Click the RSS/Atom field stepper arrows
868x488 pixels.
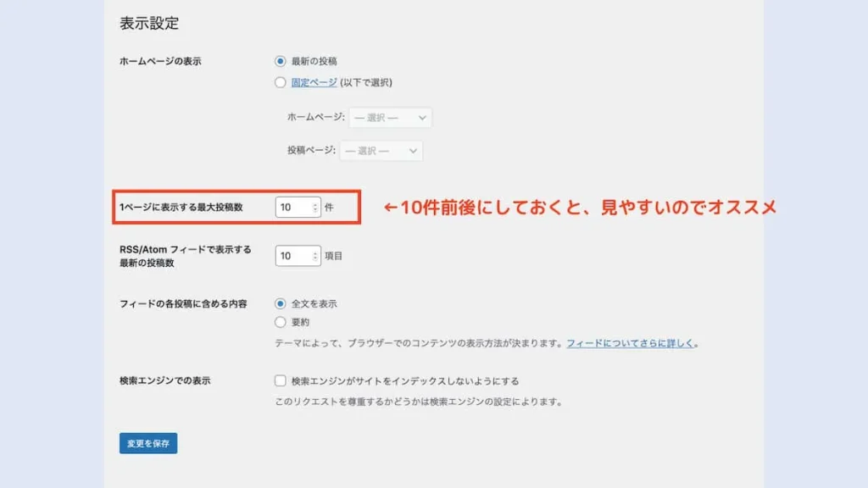pyautogui.click(x=315, y=256)
